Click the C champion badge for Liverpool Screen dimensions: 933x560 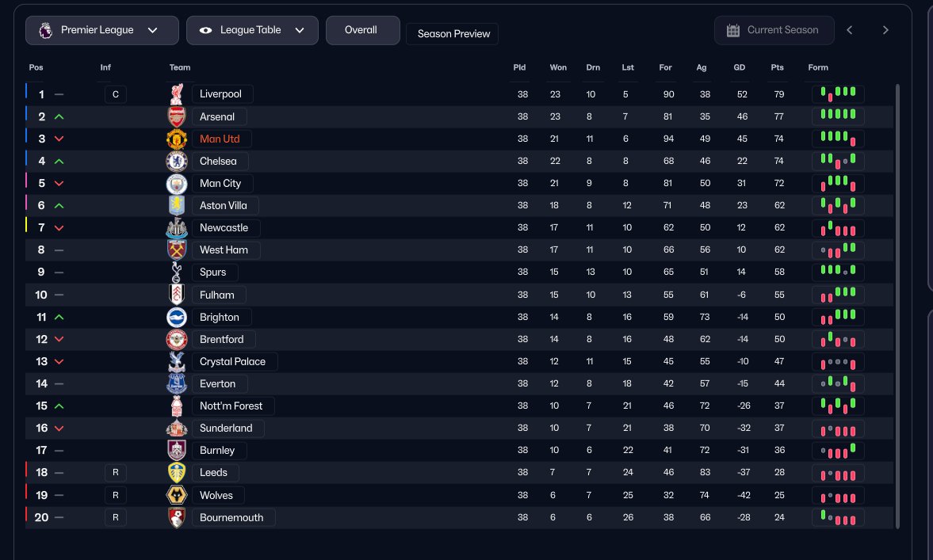[116, 94]
